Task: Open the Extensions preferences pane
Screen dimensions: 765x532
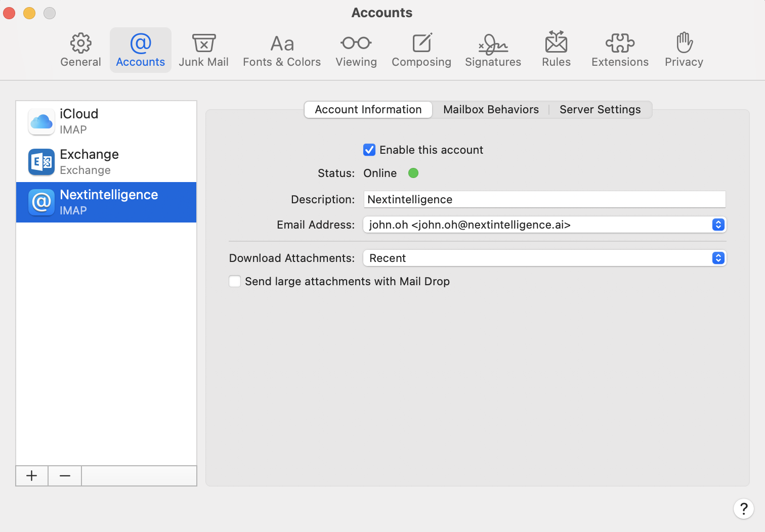Action: (x=620, y=50)
